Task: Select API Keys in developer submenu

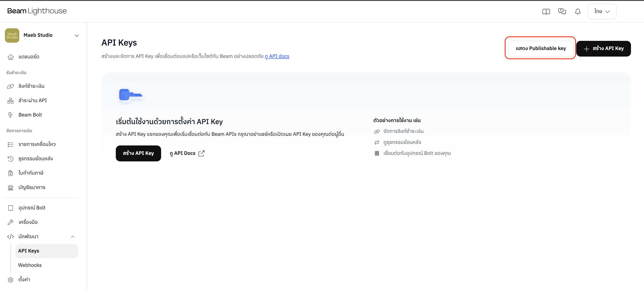Action: pos(47,251)
